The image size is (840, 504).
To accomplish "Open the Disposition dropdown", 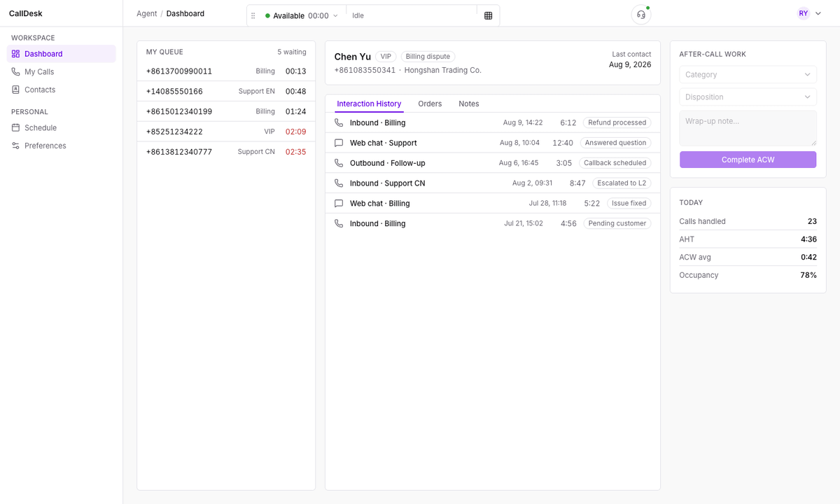I will click(748, 97).
